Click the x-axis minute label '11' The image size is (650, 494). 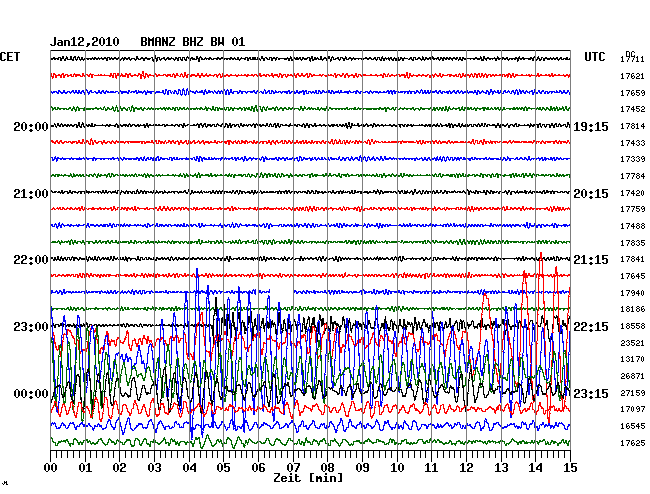(432, 468)
